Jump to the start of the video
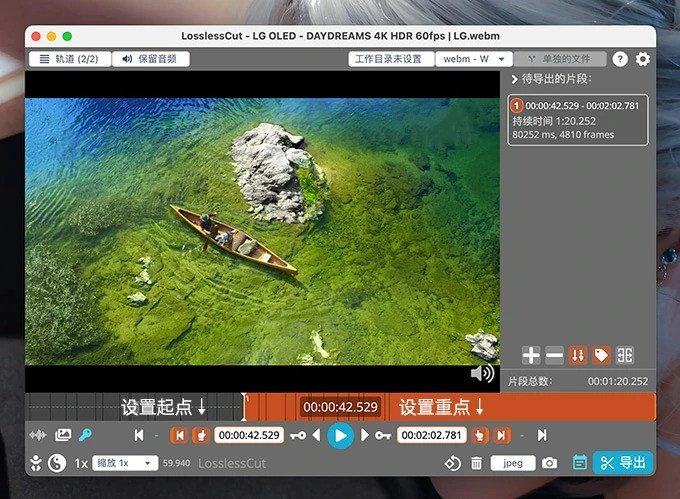The image size is (680, 499). click(x=139, y=435)
